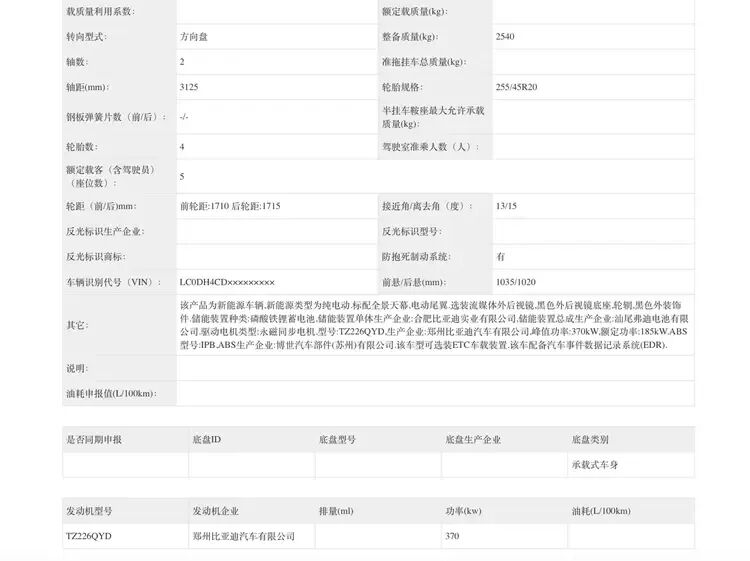The image size is (750, 561).
Task: Click the 是否同期申报 column header
Action: (x=94, y=439)
